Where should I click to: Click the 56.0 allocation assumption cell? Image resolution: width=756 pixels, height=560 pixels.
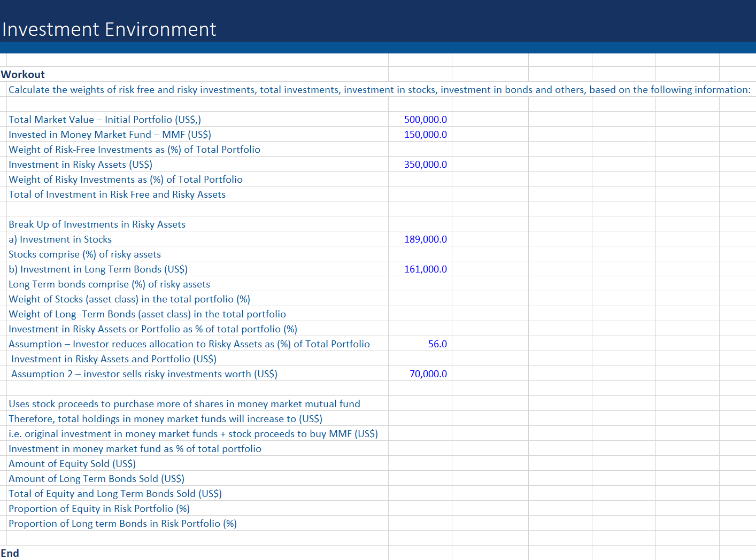tap(437, 344)
